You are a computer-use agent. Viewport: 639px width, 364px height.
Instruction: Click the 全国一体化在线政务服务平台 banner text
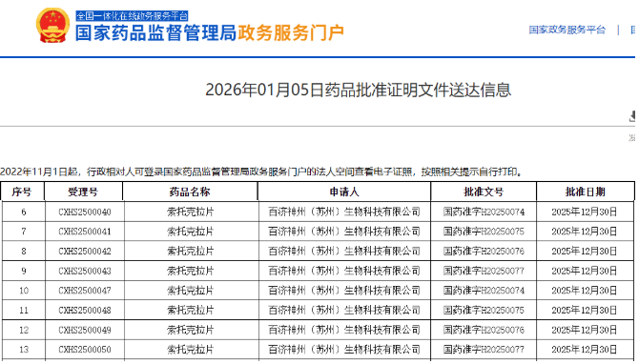coord(132,16)
